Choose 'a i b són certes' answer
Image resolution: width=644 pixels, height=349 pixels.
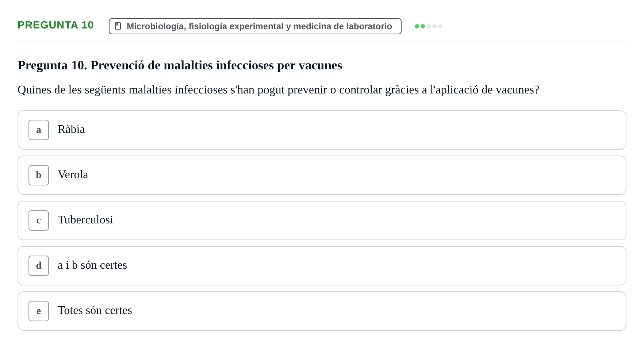pos(322,266)
